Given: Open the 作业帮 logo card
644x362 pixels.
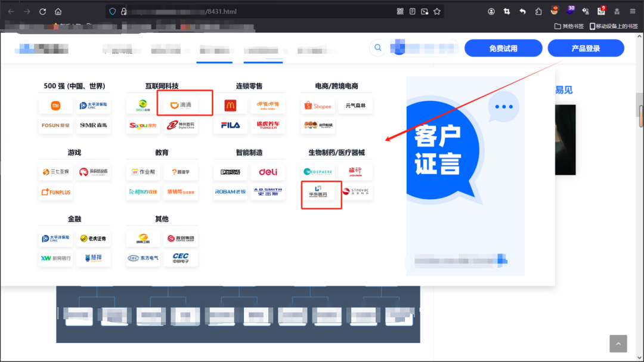Looking at the screenshot, I should pyautogui.click(x=143, y=172).
